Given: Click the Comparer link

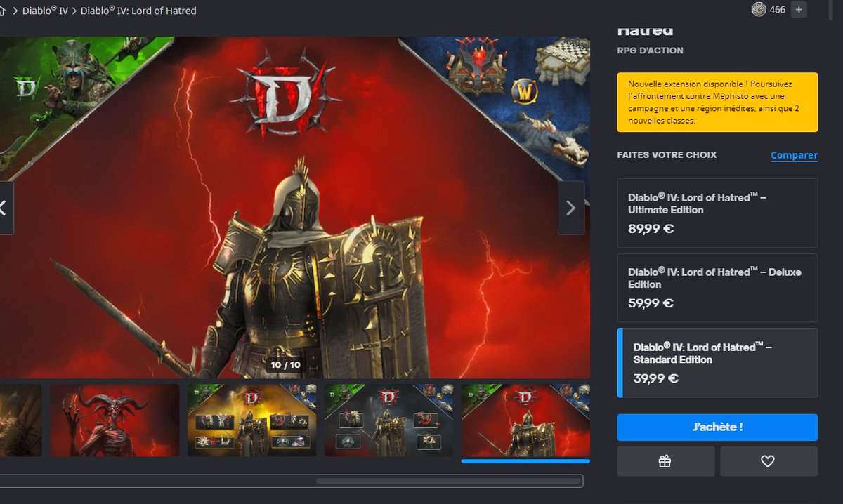Looking at the screenshot, I should pyautogui.click(x=794, y=155).
